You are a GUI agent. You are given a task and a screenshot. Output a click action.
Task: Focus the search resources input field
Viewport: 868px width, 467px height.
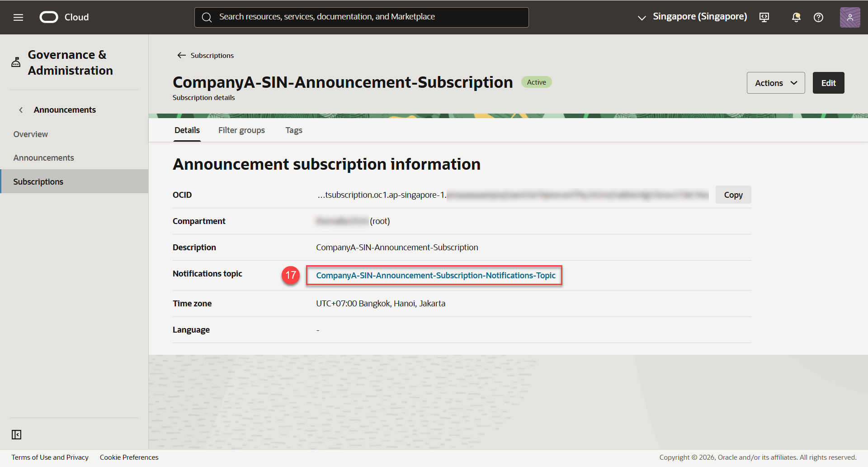(x=362, y=17)
